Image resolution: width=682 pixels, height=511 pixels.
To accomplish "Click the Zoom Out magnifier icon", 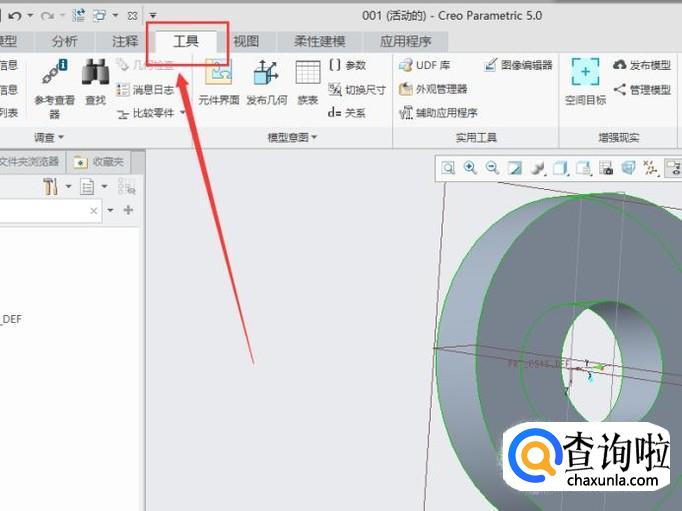I will pos(492,168).
